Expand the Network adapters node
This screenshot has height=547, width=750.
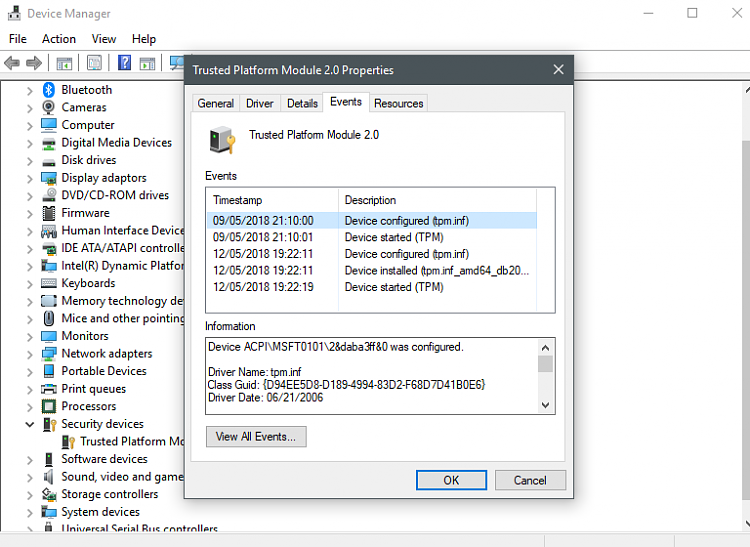(30, 354)
